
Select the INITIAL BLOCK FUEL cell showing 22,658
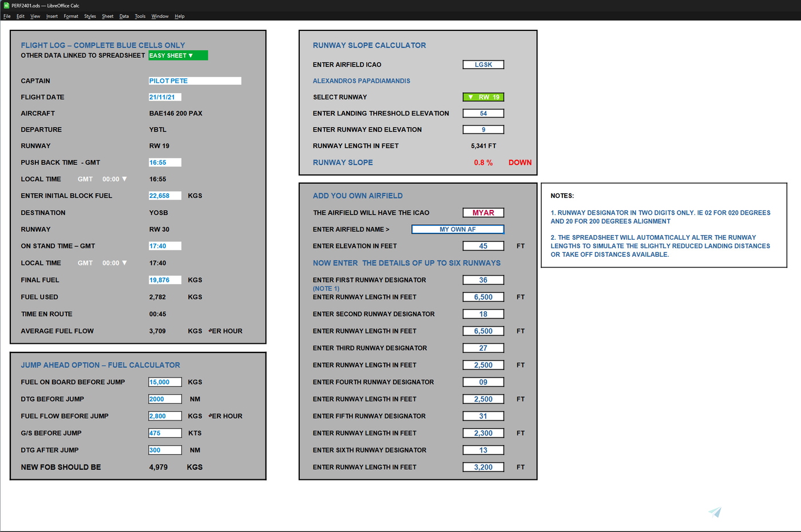point(165,195)
